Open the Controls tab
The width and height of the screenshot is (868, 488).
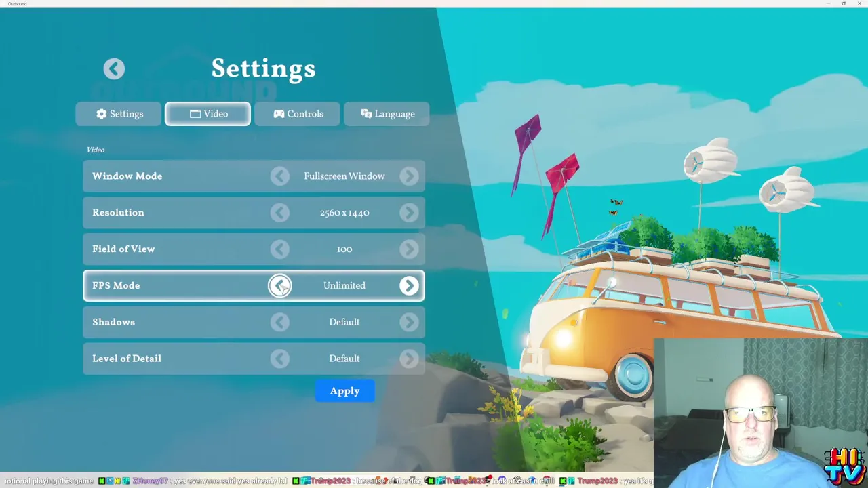point(297,114)
